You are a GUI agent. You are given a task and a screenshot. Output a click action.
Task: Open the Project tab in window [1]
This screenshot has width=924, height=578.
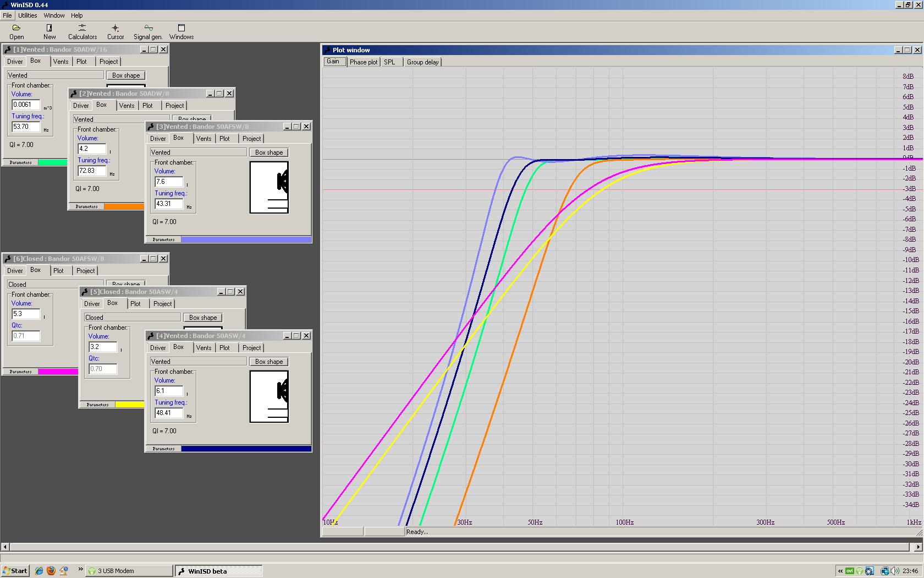108,62
